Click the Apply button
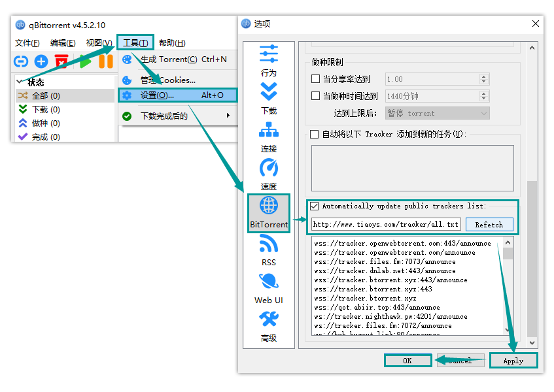Screen dimensions: 554x392 (x=513, y=361)
